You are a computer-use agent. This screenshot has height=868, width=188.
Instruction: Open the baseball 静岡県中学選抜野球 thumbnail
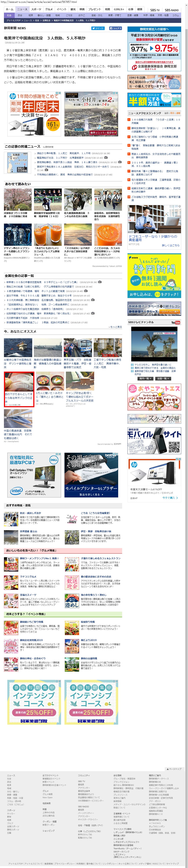click(47, 199)
